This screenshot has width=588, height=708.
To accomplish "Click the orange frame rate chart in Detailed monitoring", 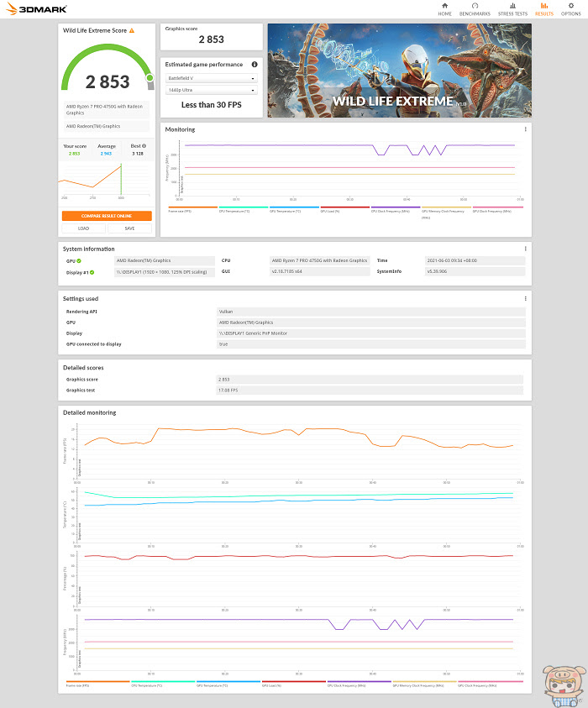I will [298, 453].
